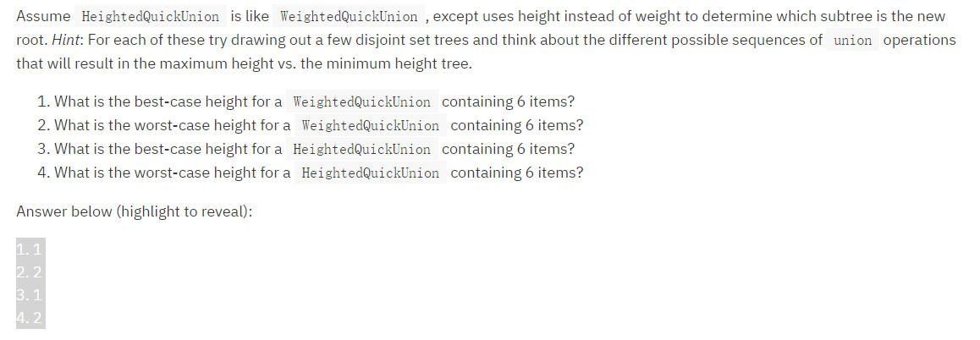Viewport: 980px width, 340px height.
Task: Click hidden answer line 2
Action: [30, 273]
